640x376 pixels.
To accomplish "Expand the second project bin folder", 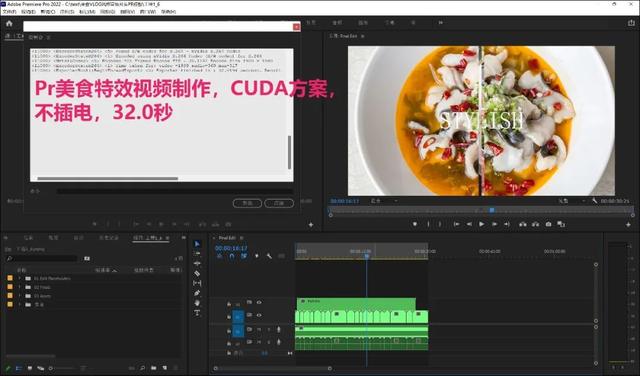I will pyautogui.click(x=19, y=287).
